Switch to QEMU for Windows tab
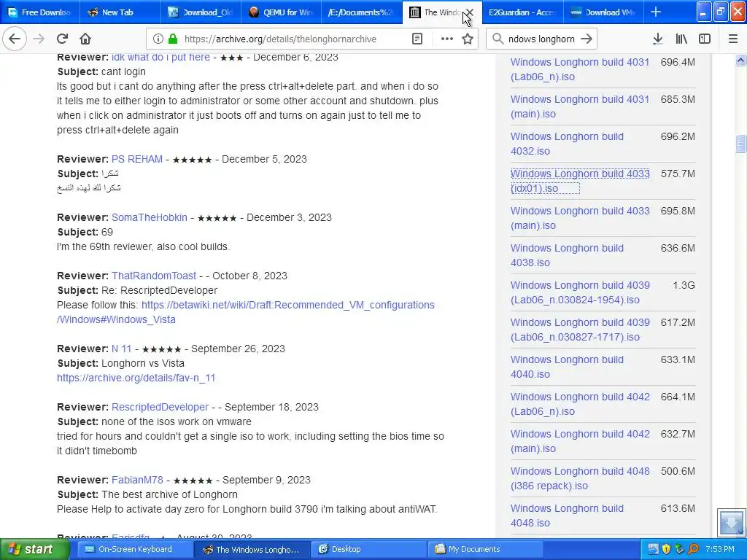The image size is (747, 560). 281,12
